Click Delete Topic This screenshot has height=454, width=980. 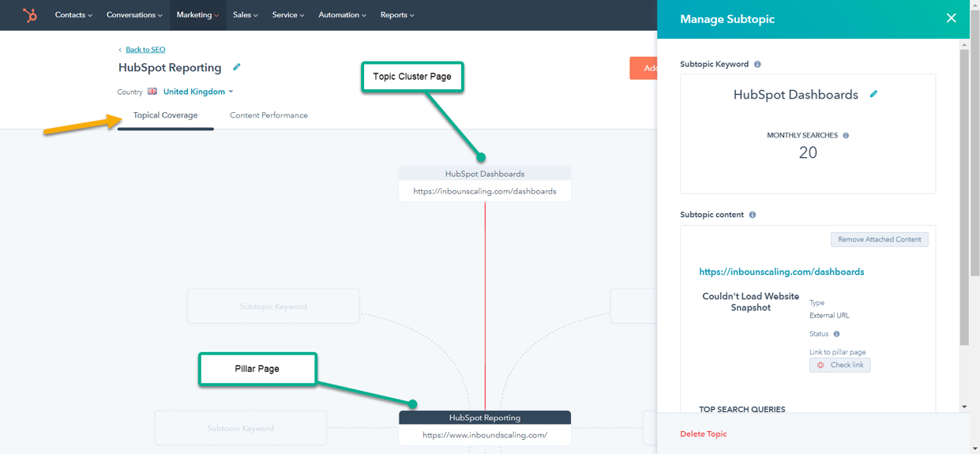click(703, 433)
